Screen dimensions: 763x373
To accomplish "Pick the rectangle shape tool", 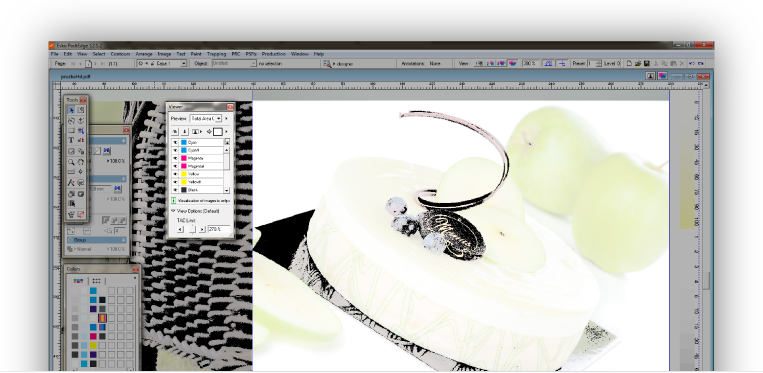I will [x=71, y=130].
